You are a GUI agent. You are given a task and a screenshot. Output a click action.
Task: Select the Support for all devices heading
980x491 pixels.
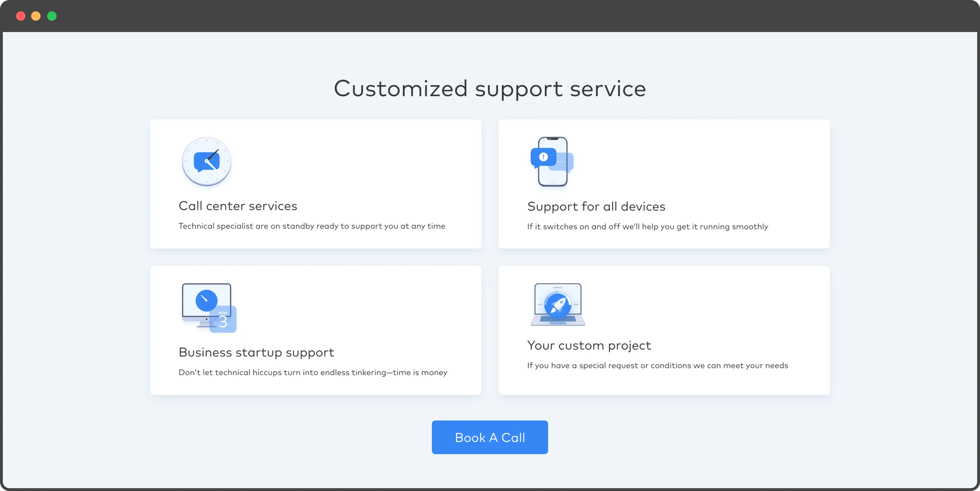point(596,206)
